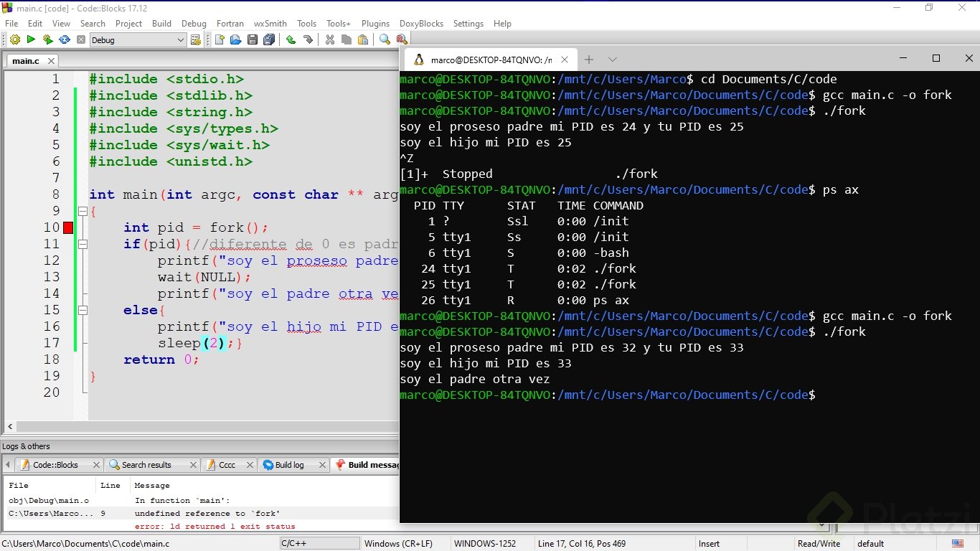Click the Undo green arrow icon
Viewport: 980px width, 551px height.
click(x=291, y=40)
